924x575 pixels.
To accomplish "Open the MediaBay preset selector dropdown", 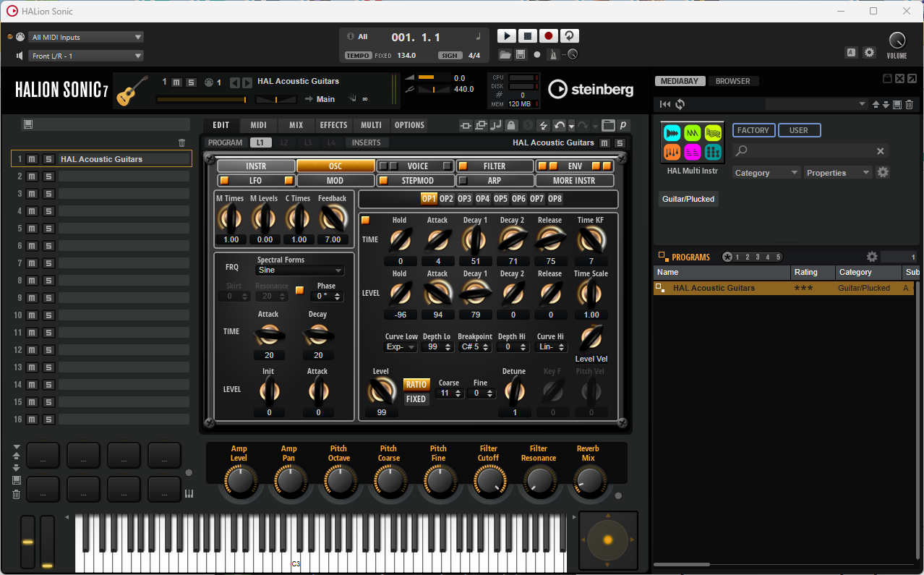I will click(816, 105).
